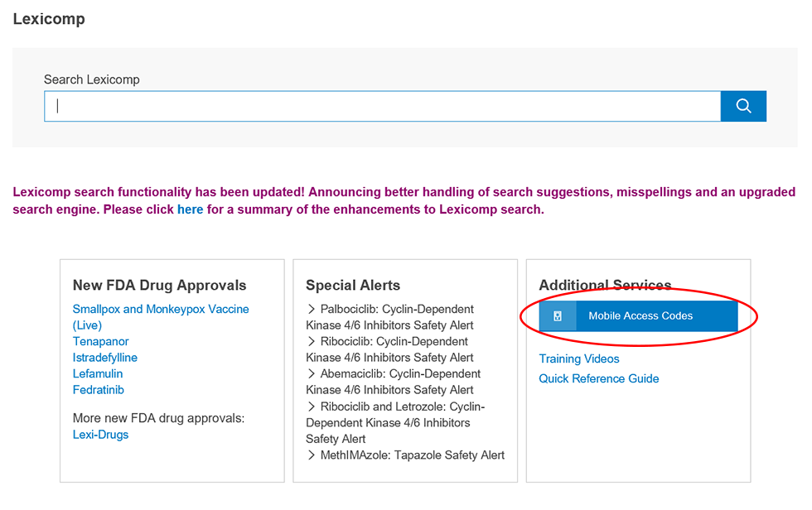Viewport: 812px width, 510px height.
Task: Expand the Palbociclib safety alert chevron
Action: (312, 309)
